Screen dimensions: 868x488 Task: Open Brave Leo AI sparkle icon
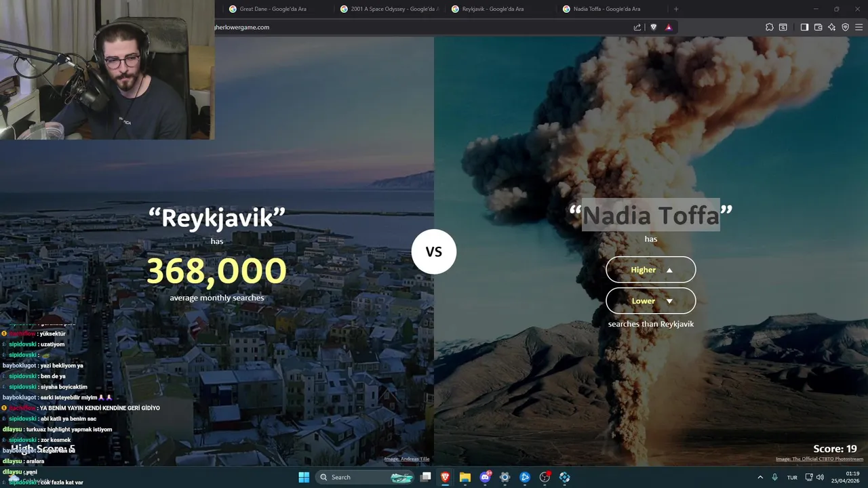point(832,27)
